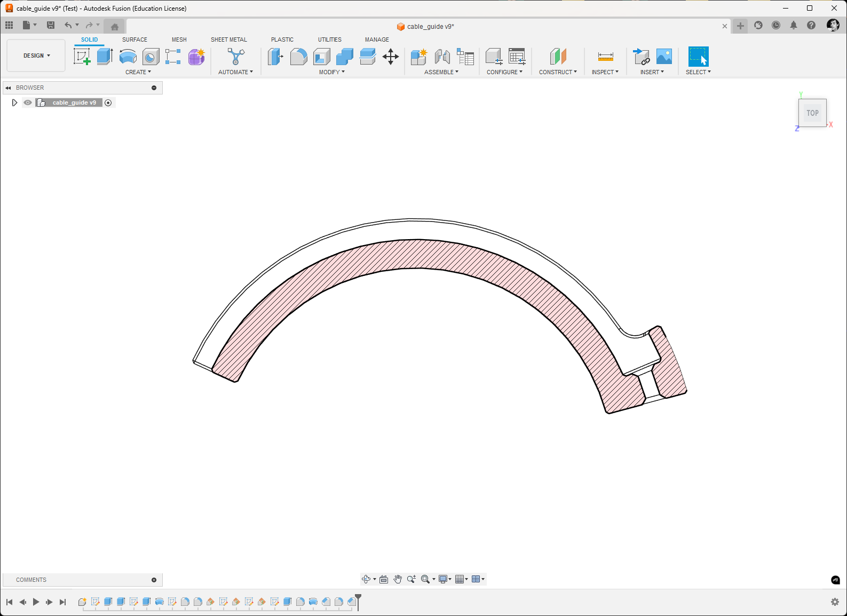Hide cable_guide v9 using the eye icon

coord(28,102)
